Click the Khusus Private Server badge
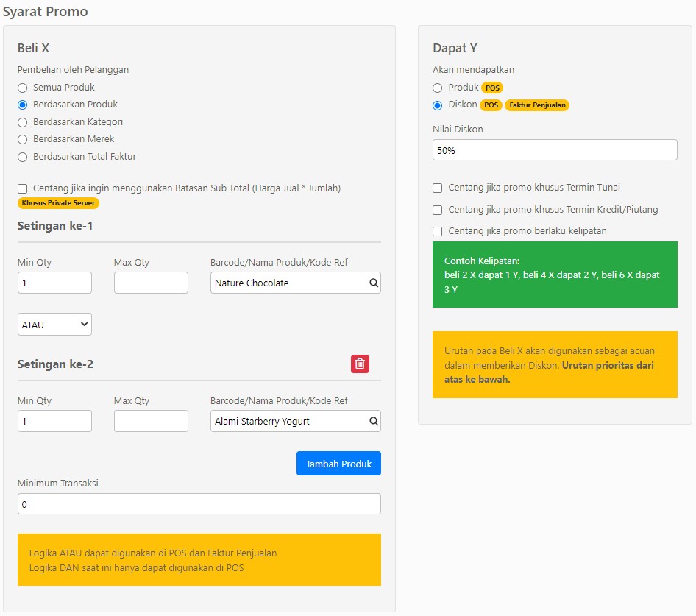This screenshot has width=696, height=616. pos(58,203)
